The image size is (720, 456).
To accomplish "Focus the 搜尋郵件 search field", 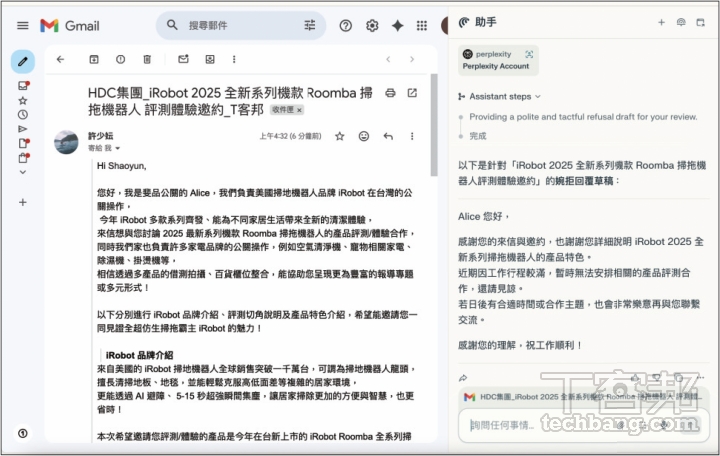I will tap(241, 25).
